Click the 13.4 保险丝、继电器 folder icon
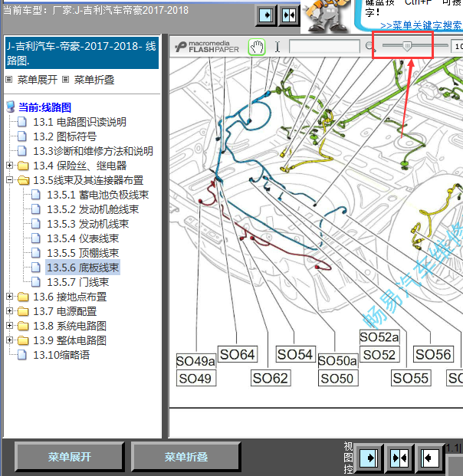 coord(23,166)
